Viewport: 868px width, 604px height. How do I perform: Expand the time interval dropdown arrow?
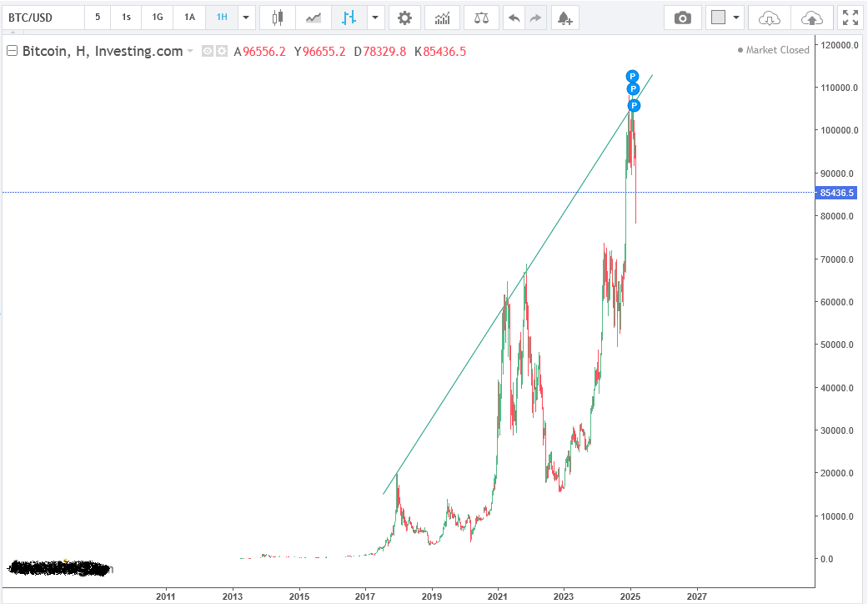click(x=246, y=18)
